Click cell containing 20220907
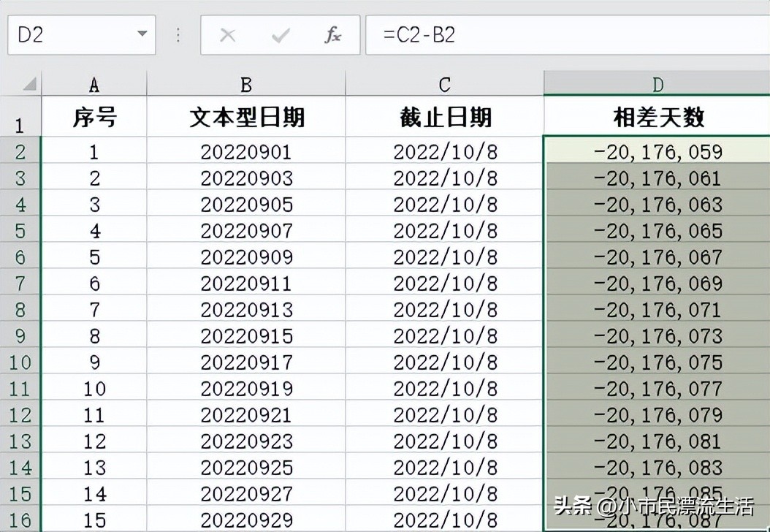770x532 pixels. tap(246, 229)
